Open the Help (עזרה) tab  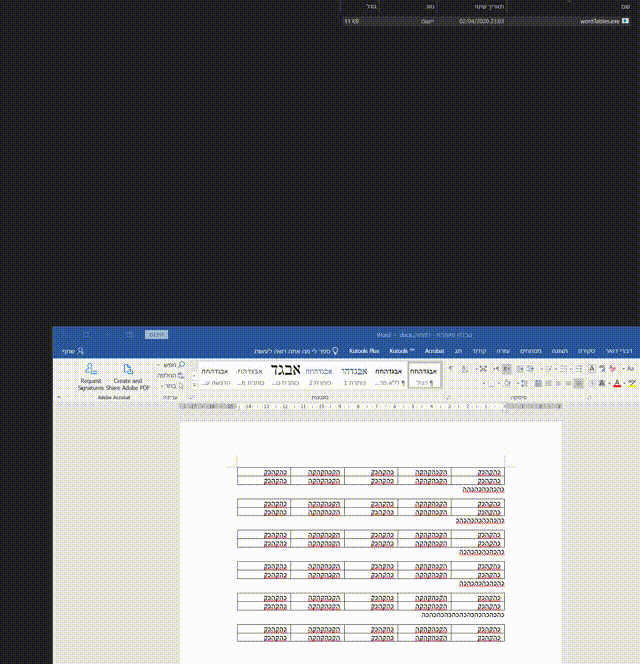503,351
